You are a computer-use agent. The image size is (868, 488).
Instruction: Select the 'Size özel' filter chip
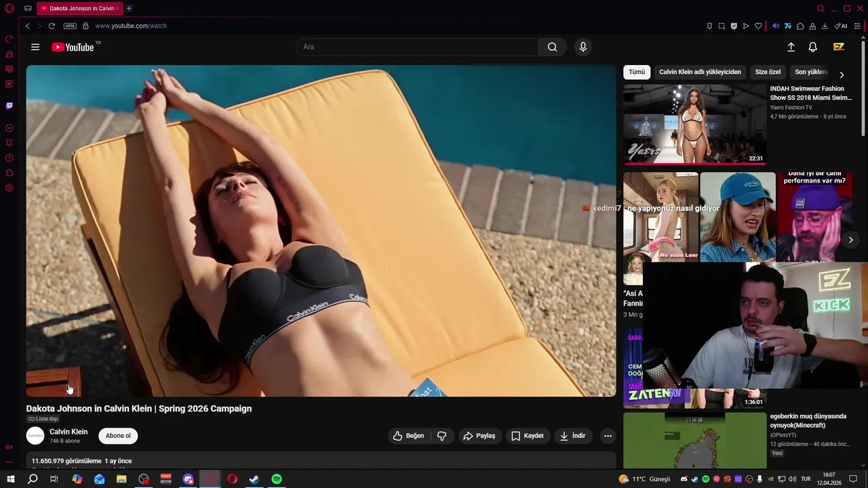pyautogui.click(x=768, y=72)
